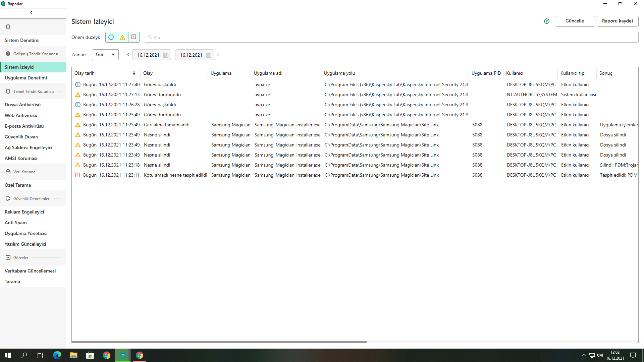Image resolution: width=644 pixels, height=362 pixels.
Task: Open Kaspersky from the taskbar
Action: (123, 355)
